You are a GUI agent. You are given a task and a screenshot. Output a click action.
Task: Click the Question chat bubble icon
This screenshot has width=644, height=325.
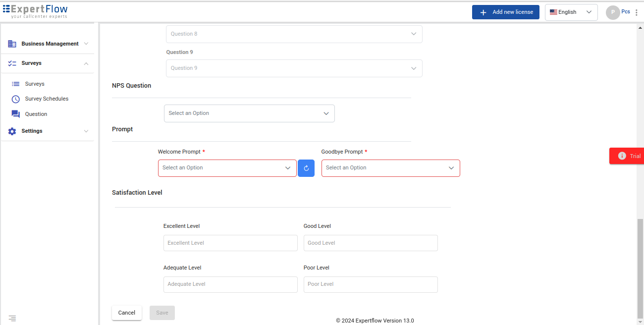coord(16,114)
